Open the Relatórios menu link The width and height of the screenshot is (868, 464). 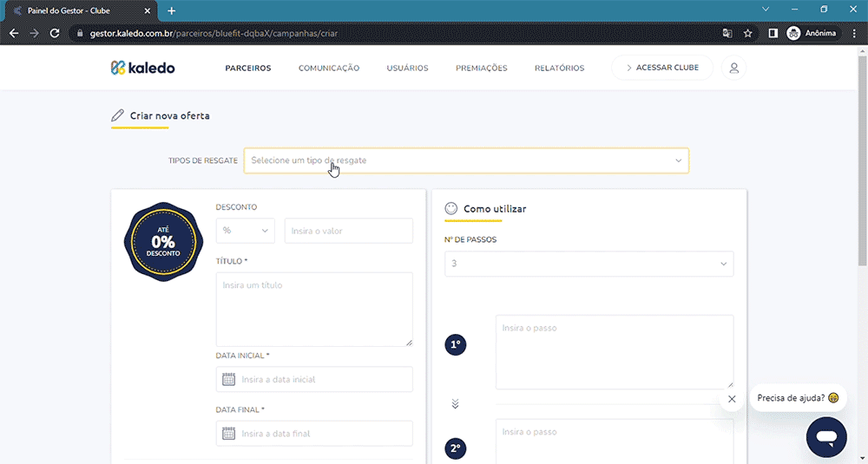point(559,68)
